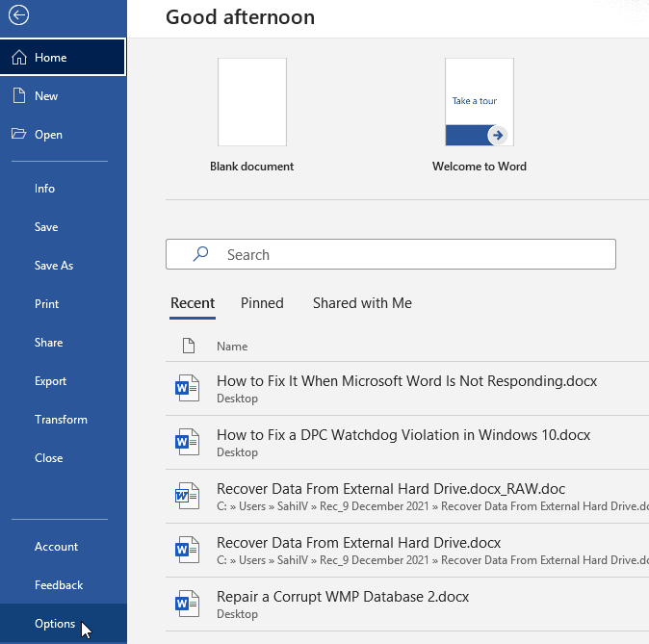Switch to the Pinned tab
649x644 pixels.
(x=262, y=303)
